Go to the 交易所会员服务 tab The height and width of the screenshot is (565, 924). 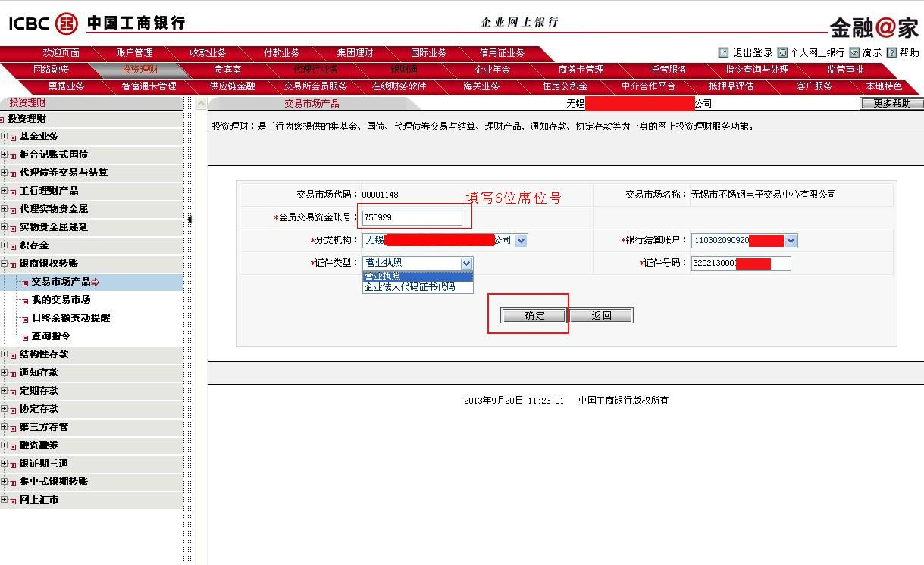coord(316,86)
